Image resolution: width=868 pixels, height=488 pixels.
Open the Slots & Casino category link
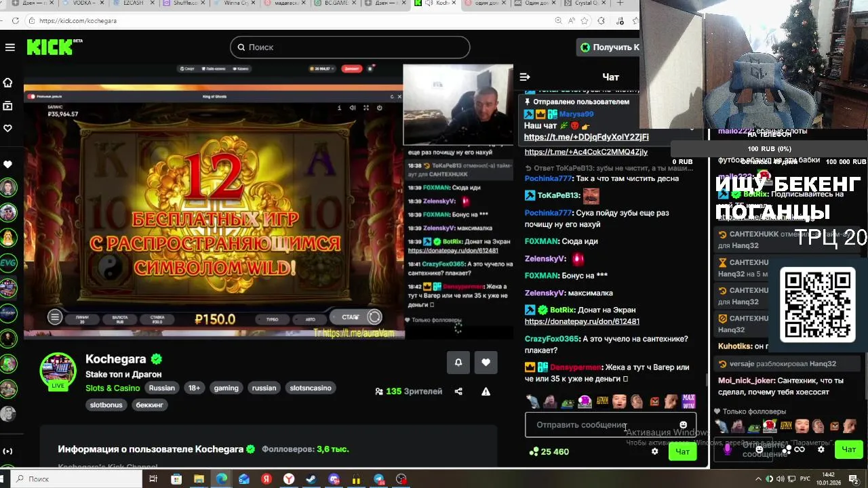pyautogui.click(x=113, y=388)
